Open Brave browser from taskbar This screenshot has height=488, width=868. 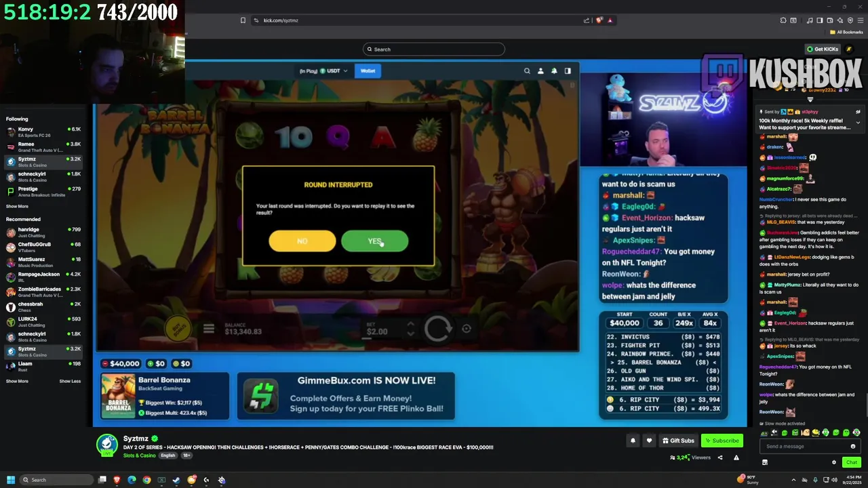tap(117, 480)
